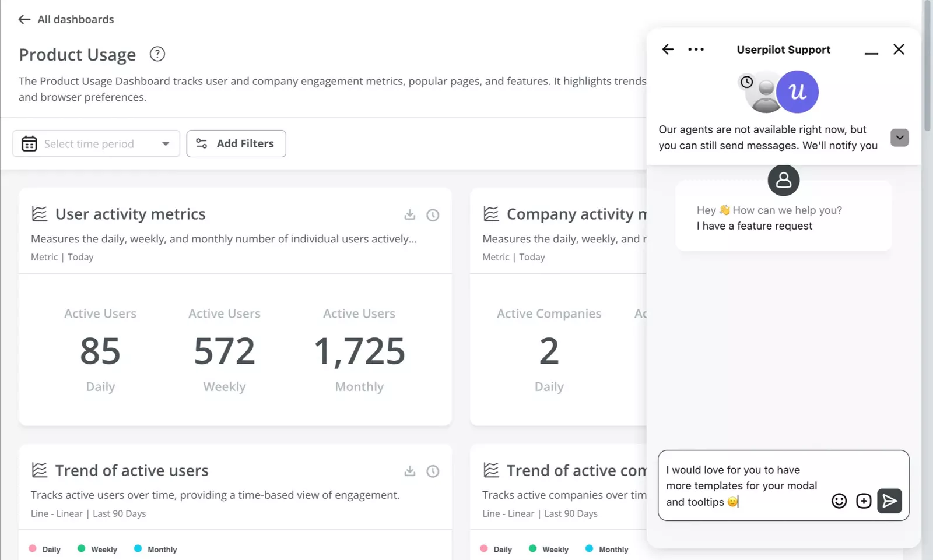Viewport: 933px width, 560px height.
Task: Open the emoji picker in chat
Action: tap(839, 501)
